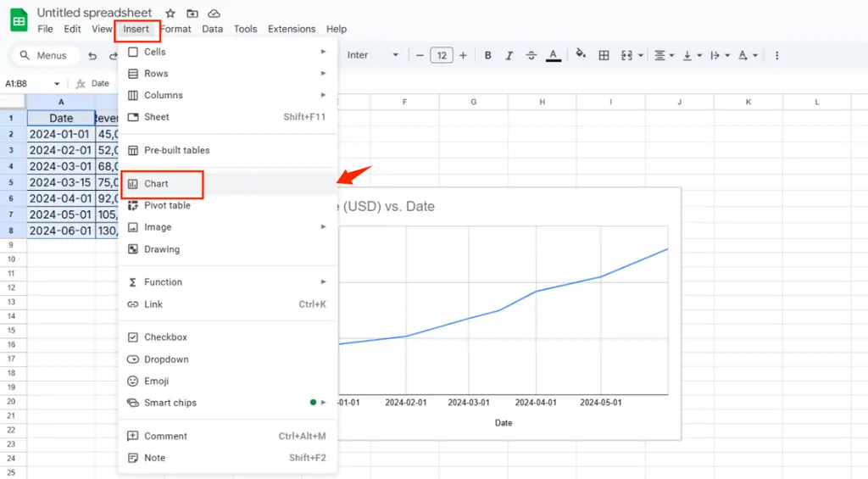The width and height of the screenshot is (868, 479).
Task: Click the toolbar more options icon
Action: point(776,55)
